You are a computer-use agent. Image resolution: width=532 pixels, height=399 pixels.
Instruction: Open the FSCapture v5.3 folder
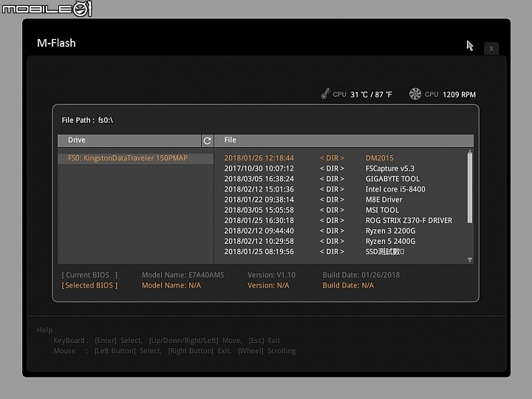tap(389, 168)
